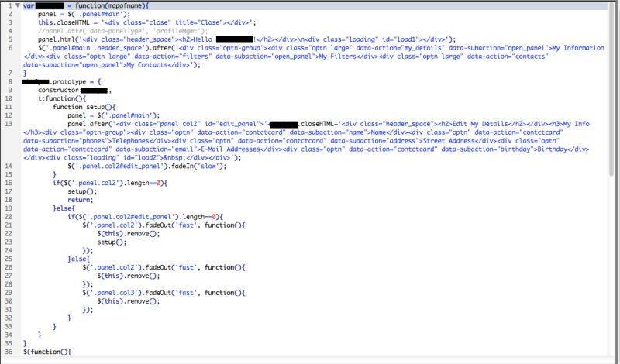Viewport: 620px width, 364px height.
Task: Click the 'E-Mail Addresses' text
Action: pyautogui.click(x=229, y=149)
